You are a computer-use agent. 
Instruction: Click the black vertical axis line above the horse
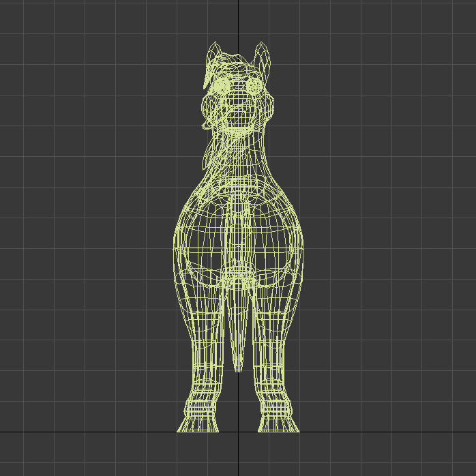238,20
